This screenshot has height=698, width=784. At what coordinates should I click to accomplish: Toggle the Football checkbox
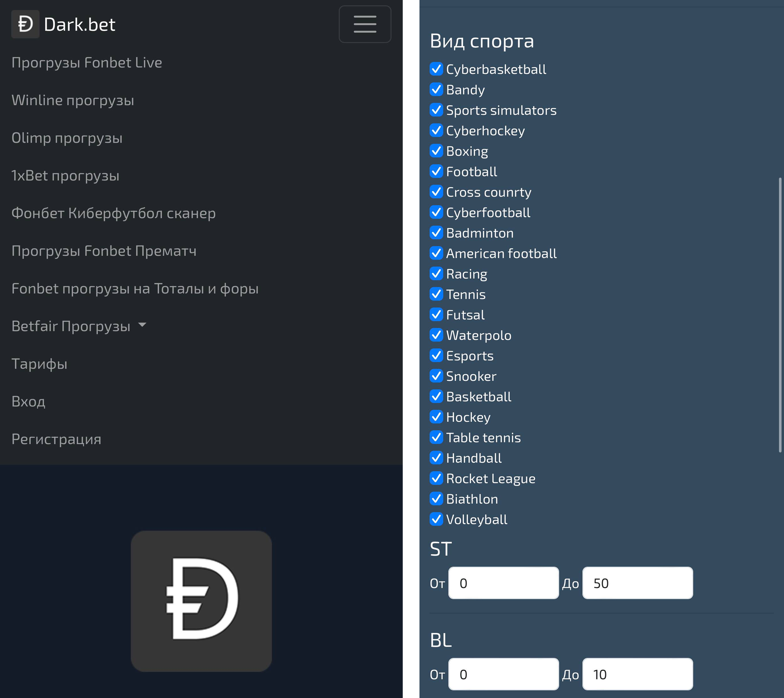pos(436,171)
